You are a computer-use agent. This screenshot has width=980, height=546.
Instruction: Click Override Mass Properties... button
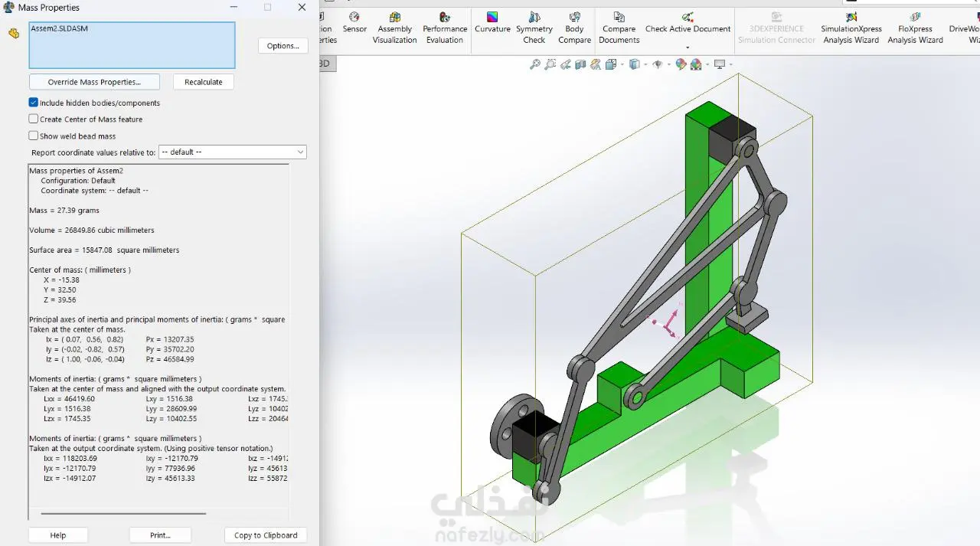(x=94, y=82)
